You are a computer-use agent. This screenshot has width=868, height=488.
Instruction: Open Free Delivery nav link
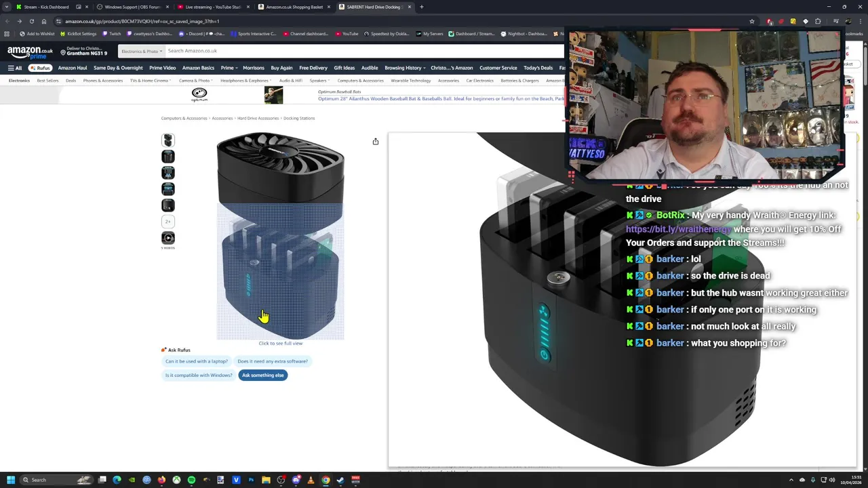click(313, 68)
